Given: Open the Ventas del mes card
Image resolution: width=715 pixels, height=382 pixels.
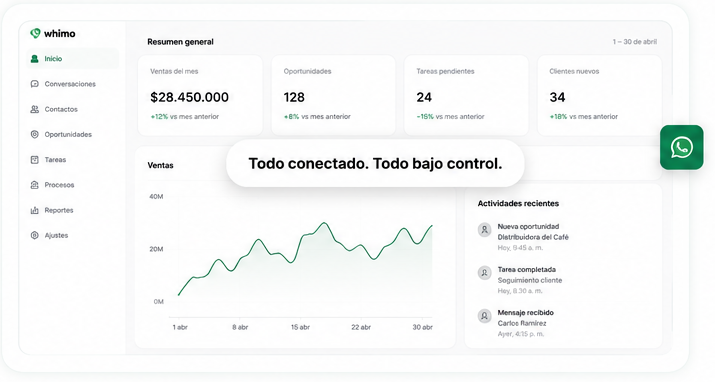Looking at the screenshot, I should pyautogui.click(x=200, y=95).
